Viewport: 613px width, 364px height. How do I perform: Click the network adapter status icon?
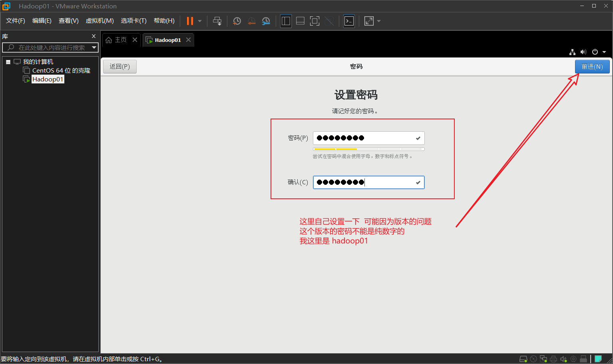click(543, 359)
